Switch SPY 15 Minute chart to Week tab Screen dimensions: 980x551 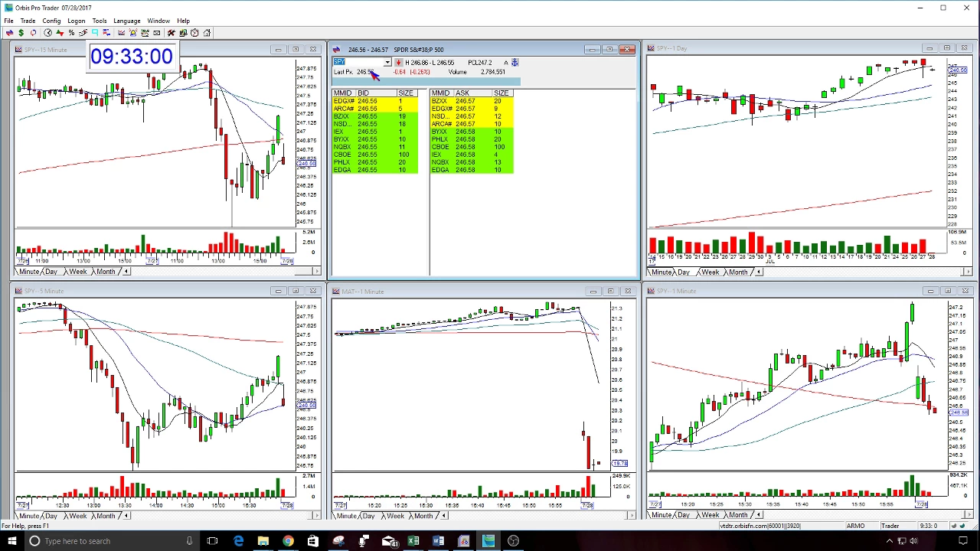[77, 272]
